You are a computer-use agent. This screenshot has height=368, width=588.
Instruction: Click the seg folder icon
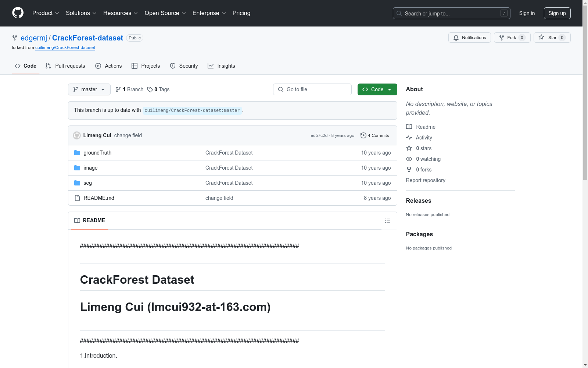(x=77, y=183)
